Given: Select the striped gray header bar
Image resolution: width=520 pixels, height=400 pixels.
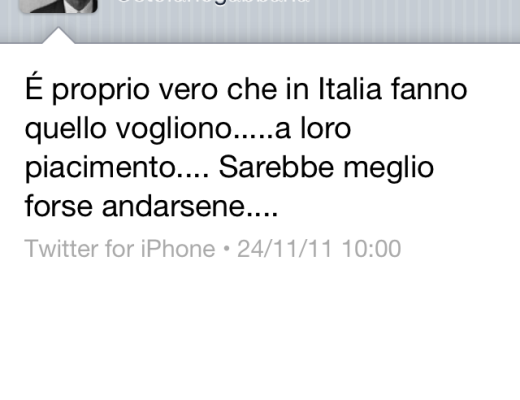Looking at the screenshot, I should tap(260, 22).
